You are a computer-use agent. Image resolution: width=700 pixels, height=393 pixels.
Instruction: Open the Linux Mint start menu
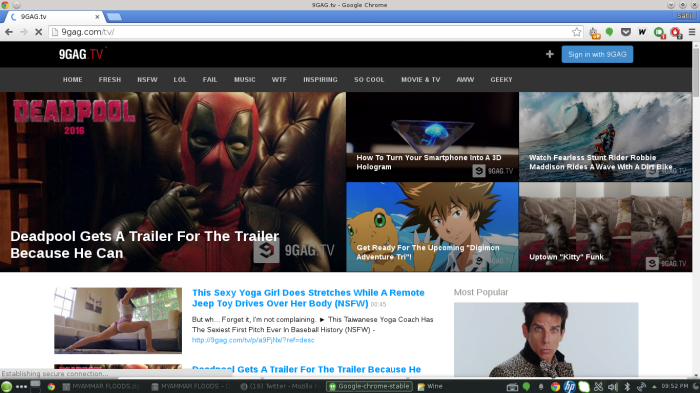[x=7, y=386]
